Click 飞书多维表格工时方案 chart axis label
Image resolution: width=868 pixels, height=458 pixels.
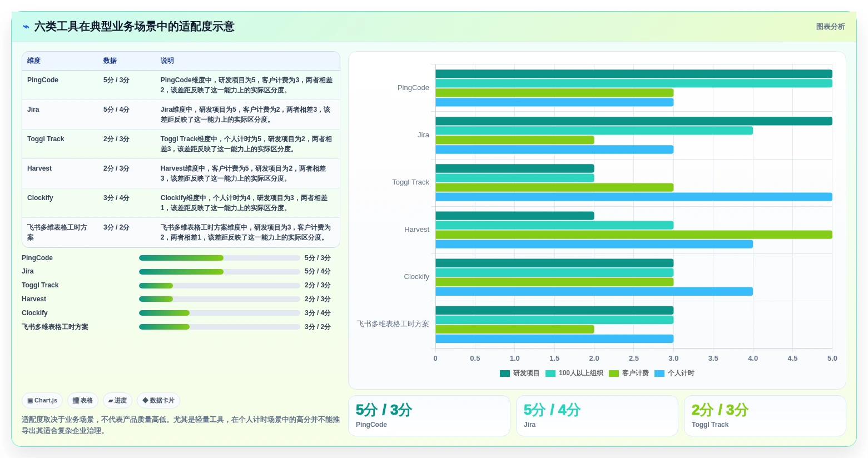pyautogui.click(x=393, y=324)
